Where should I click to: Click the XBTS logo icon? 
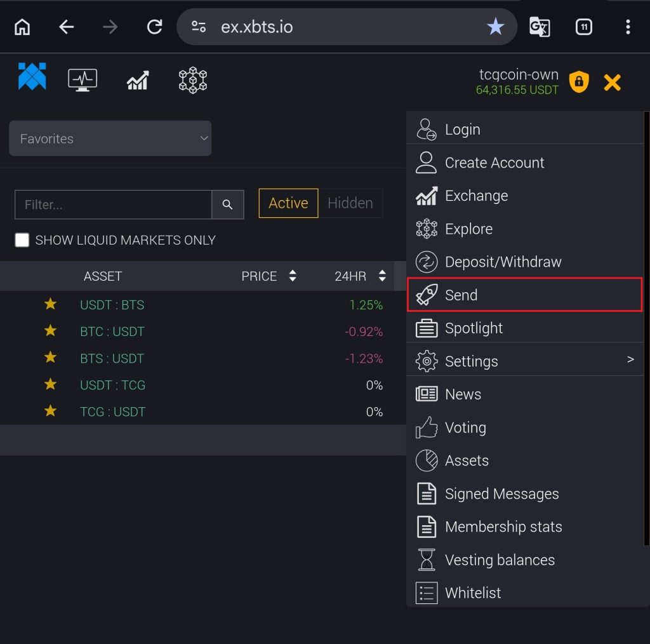tap(32, 77)
